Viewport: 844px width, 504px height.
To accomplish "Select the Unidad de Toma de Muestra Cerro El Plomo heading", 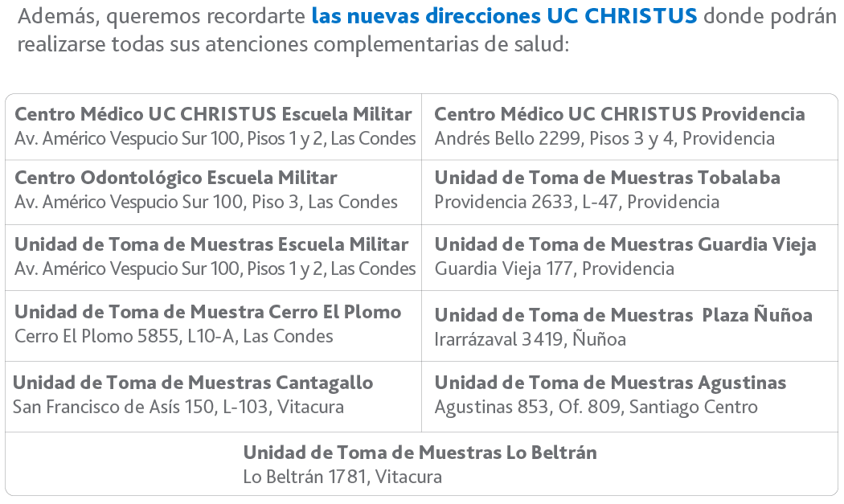I will (207, 312).
